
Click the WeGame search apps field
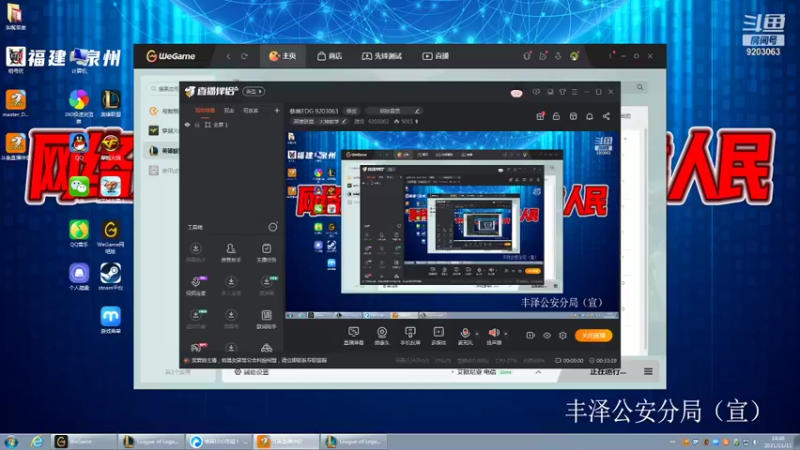[x=164, y=89]
